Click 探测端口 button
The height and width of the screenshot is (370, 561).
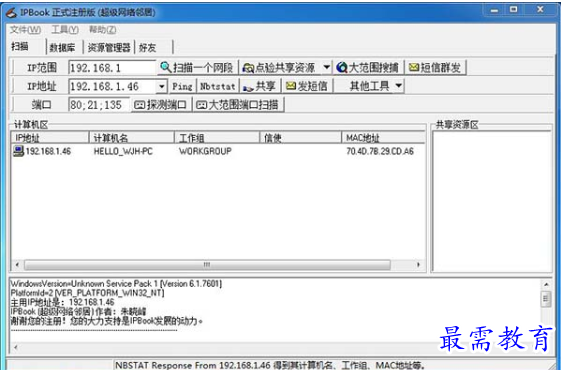[161, 104]
